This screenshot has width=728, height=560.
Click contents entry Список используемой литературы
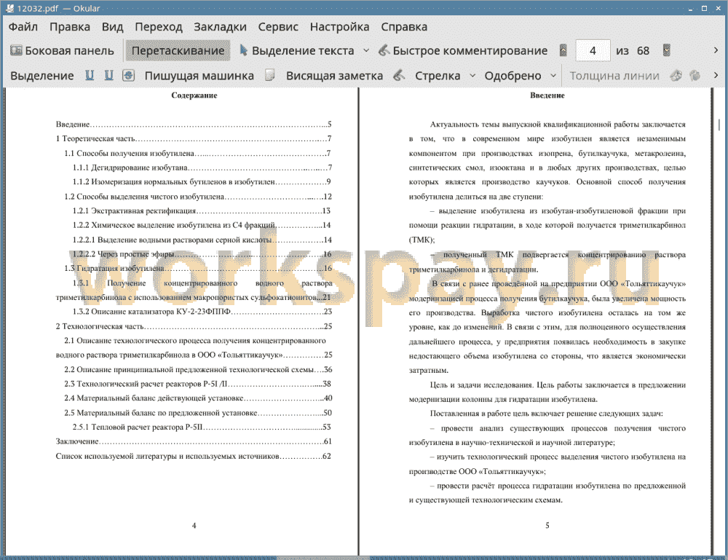194,457
